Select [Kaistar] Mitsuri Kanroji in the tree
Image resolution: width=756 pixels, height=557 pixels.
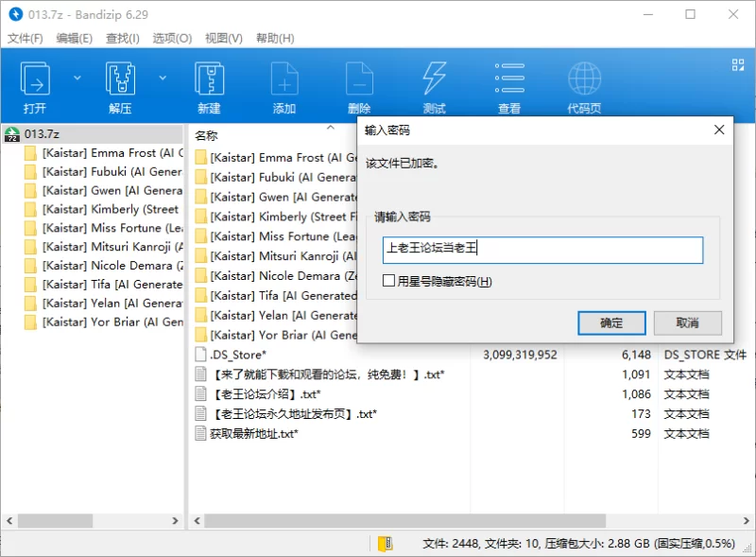pos(103,247)
